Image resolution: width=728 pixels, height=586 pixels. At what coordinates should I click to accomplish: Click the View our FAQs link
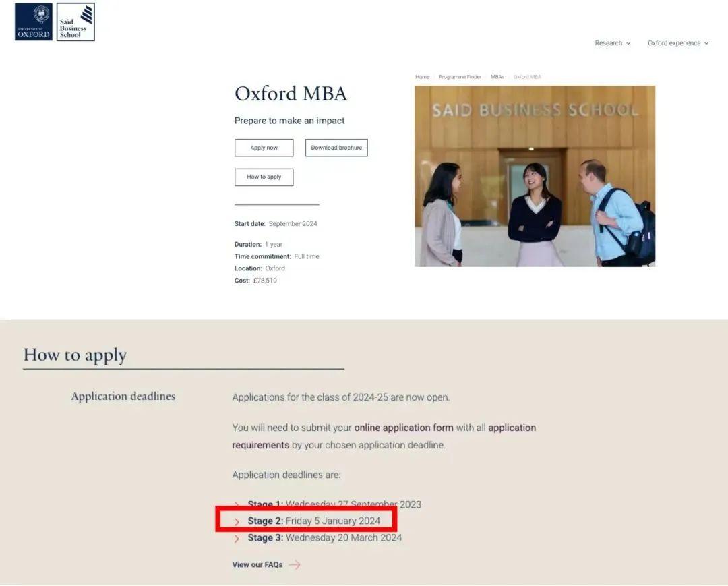click(257, 564)
